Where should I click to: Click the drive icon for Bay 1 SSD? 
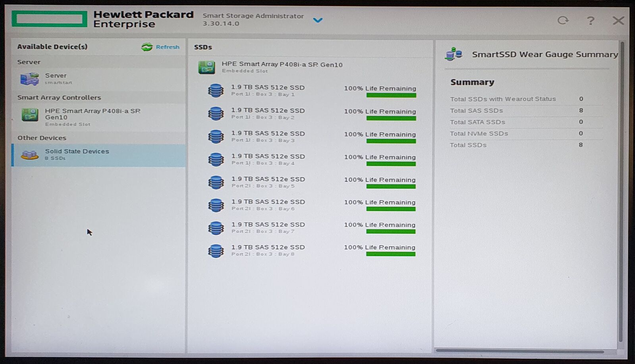pos(216,91)
